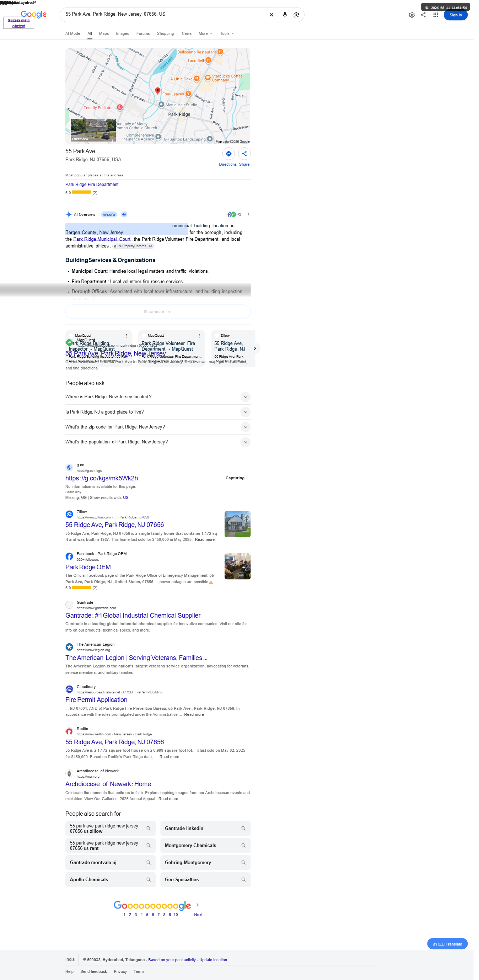Search for Apollo Chemicals suggestion

(110, 880)
